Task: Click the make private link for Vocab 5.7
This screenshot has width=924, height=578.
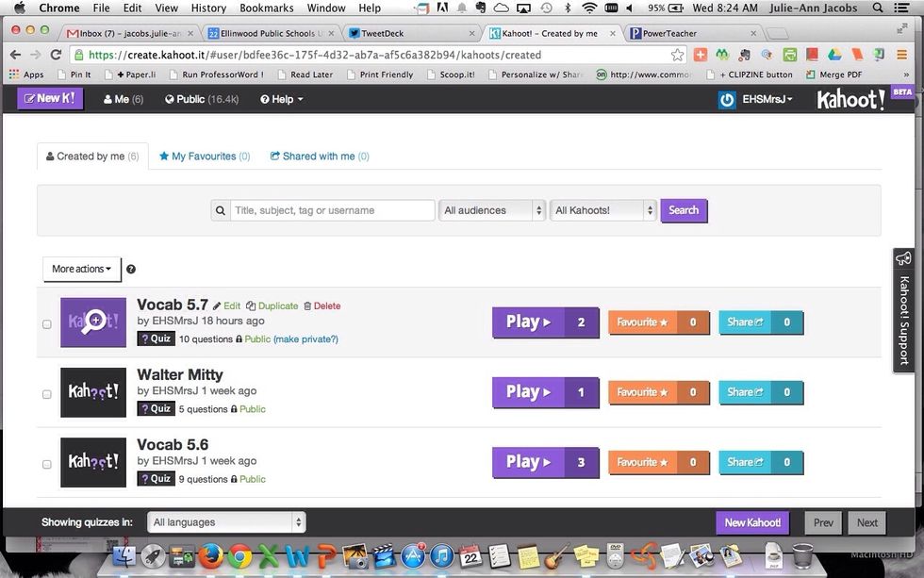Action: point(305,339)
